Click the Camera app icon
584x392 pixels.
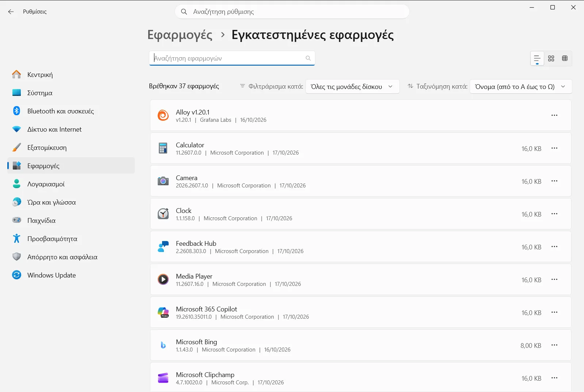[163, 181]
